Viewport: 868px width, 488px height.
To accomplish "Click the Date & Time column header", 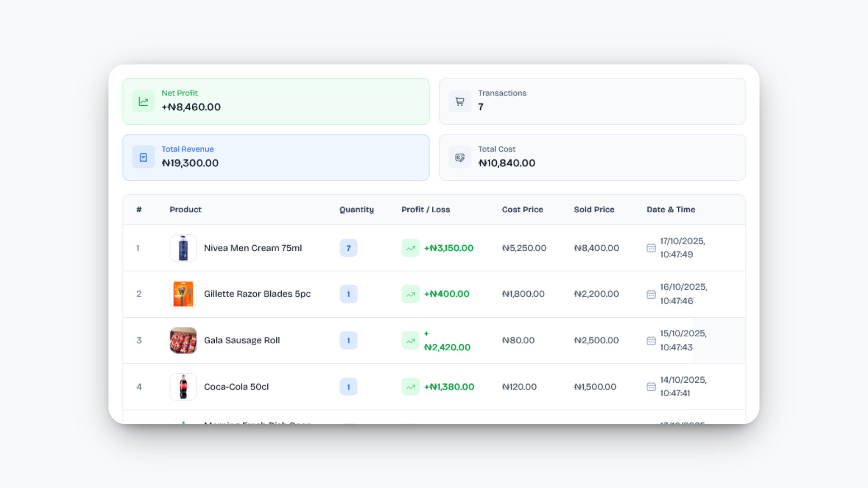I will click(x=671, y=210).
